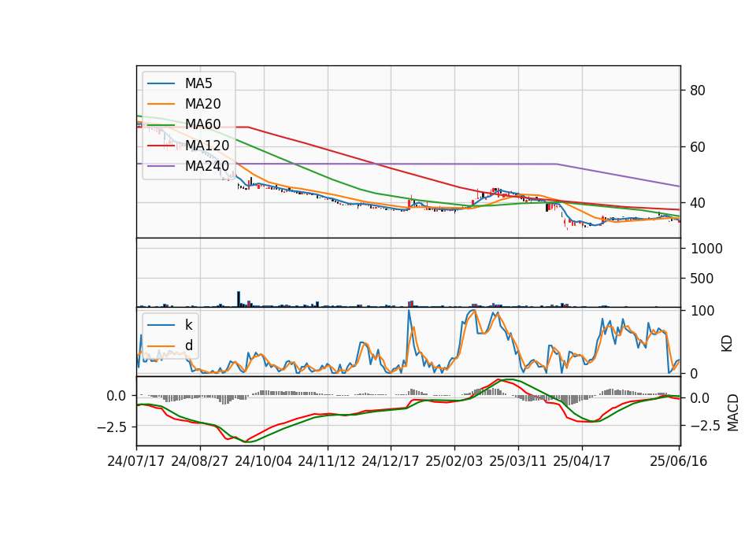Click the 24/10/04 date axis label
Viewport: 756px width, 543px height.
(x=263, y=461)
